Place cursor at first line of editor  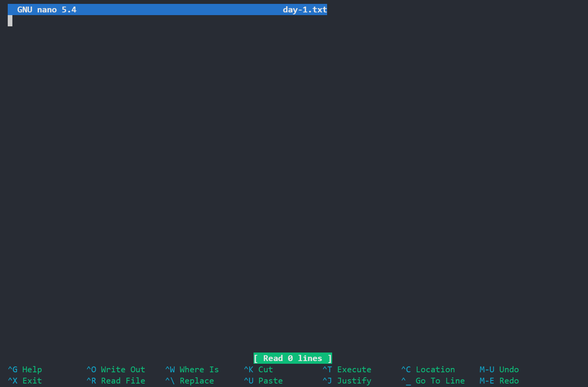click(x=10, y=21)
